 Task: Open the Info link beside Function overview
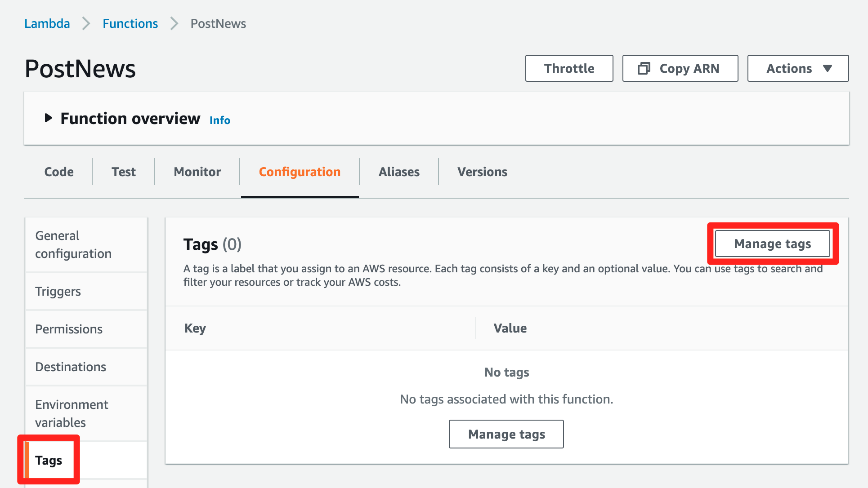(219, 120)
